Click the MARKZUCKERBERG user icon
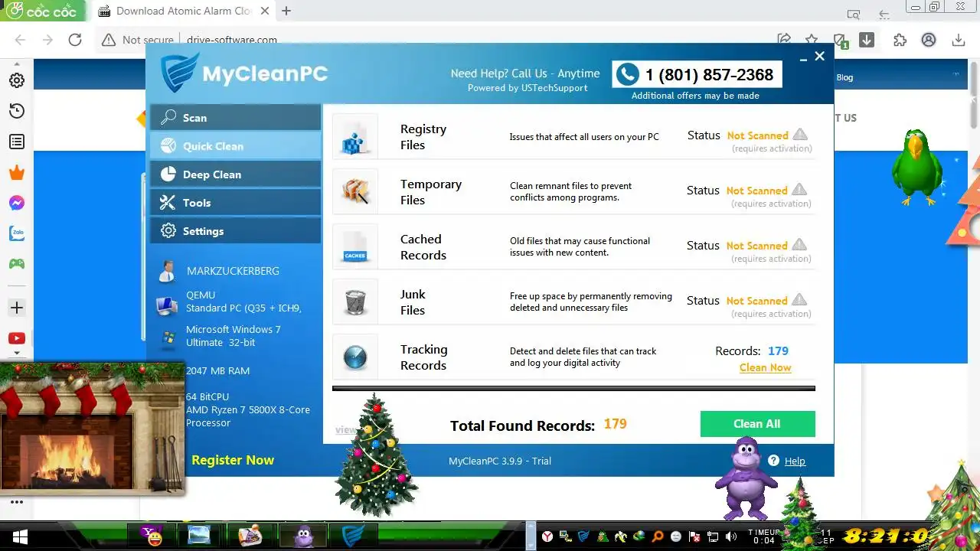Screen dimensions: 980x551 pyautogui.click(x=166, y=271)
